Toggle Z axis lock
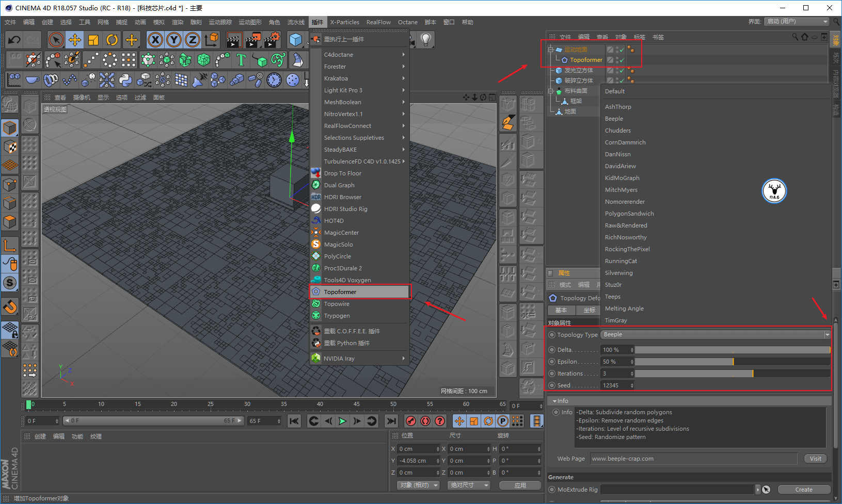Screen dimensions: 842x504 tap(193, 40)
